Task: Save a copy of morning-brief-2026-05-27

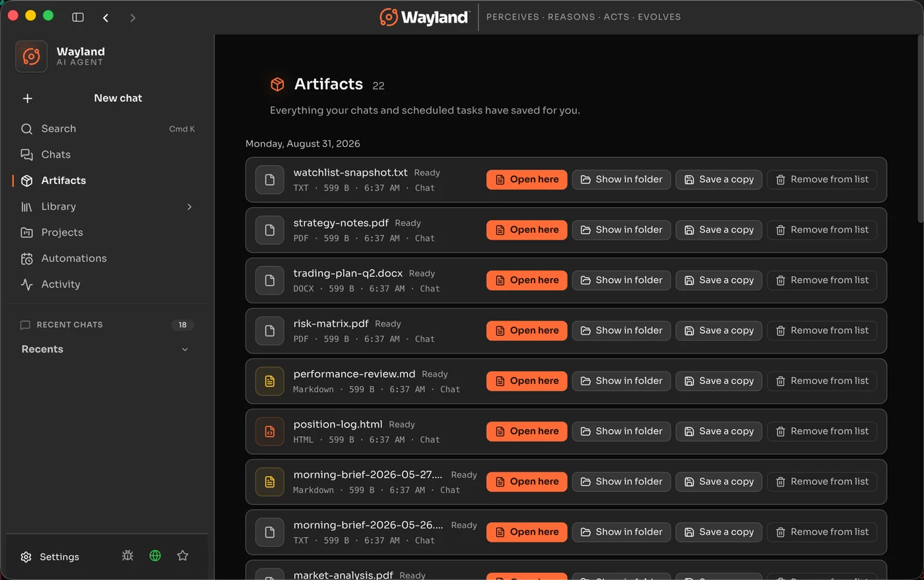Action: coord(719,482)
